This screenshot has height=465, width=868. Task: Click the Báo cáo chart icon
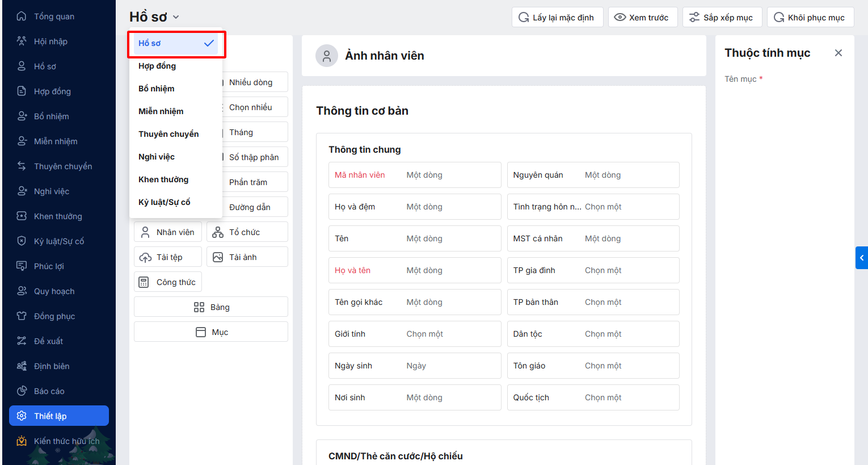pyautogui.click(x=22, y=391)
